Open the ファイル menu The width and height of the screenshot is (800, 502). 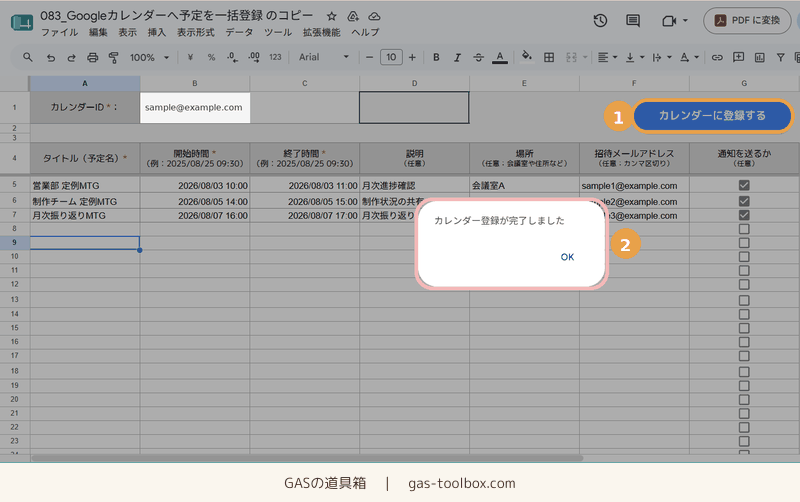[x=59, y=32]
